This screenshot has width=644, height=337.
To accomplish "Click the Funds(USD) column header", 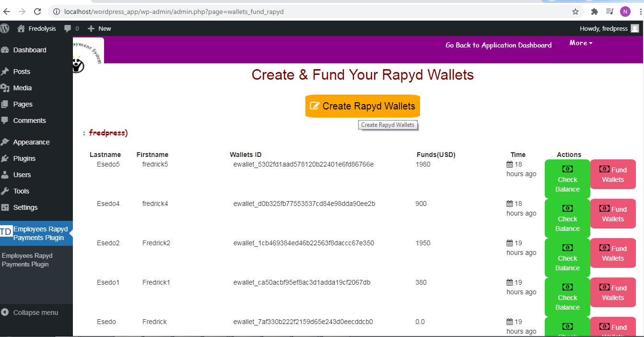I will (x=436, y=155).
